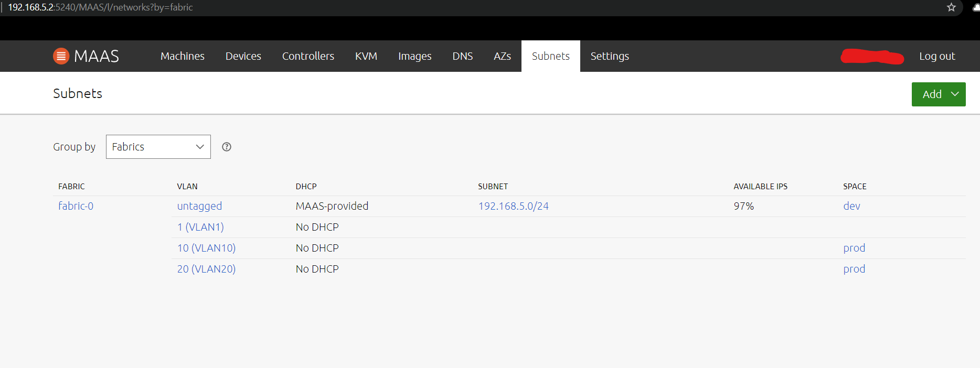
Task: Click the MAAS logo icon
Action: pyautogui.click(x=61, y=56)
